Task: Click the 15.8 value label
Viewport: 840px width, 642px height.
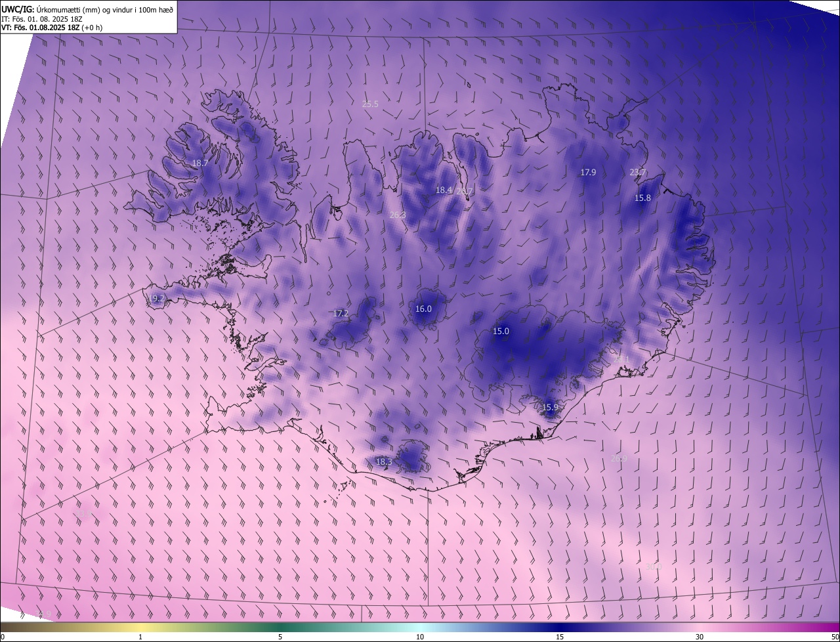Action: [643, 198]
